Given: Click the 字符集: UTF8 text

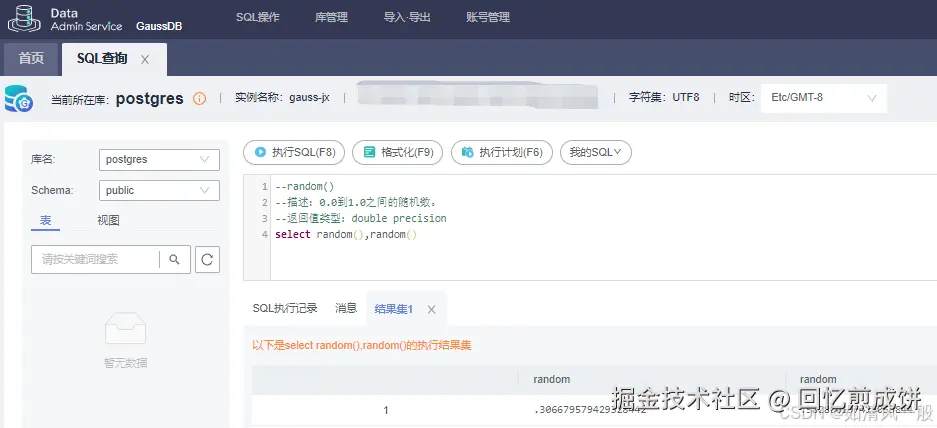Looking at the screenshot, I should (x=664, y=97).
